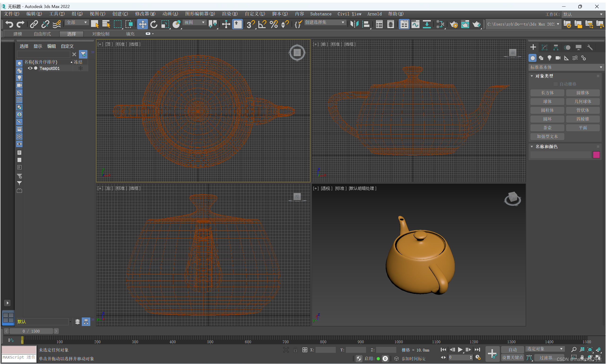Activate the Select and Rotate tool
This screenshot has width=606, height=364.
click(x=154, y=24)
